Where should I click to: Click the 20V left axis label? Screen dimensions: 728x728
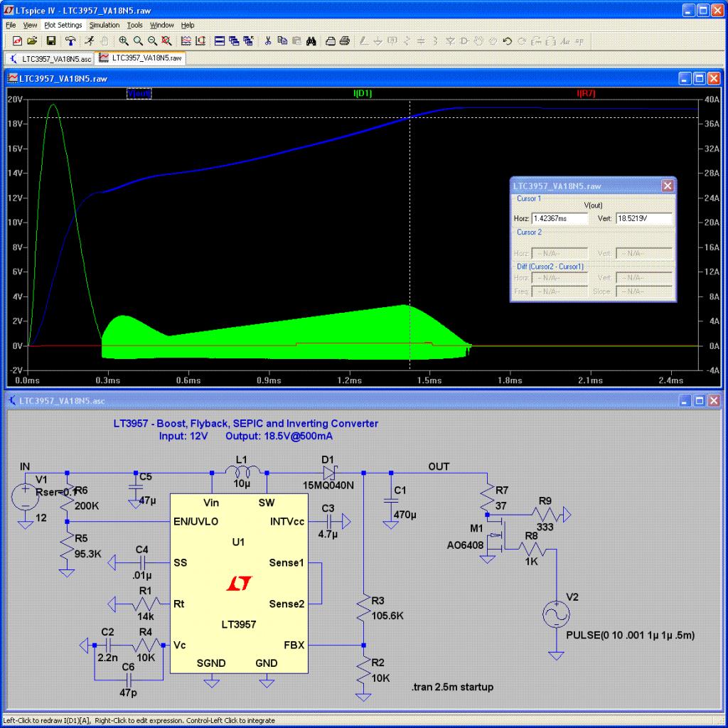pos(14,99)
